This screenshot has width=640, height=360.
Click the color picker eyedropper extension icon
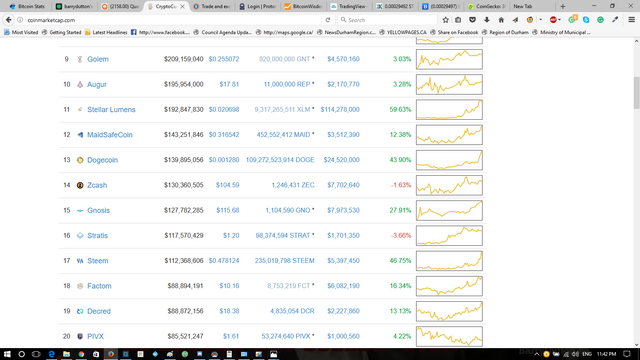[x=615, y=20]
